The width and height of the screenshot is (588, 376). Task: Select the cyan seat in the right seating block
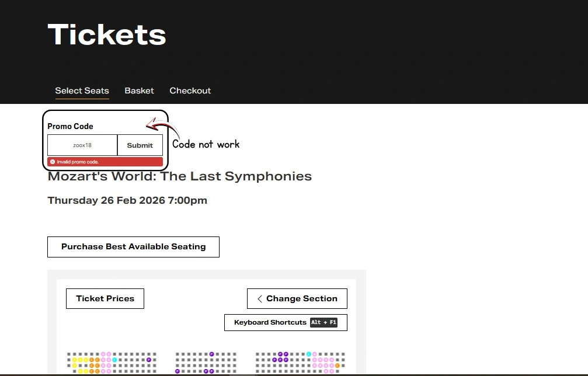click(x=308, y=354)
